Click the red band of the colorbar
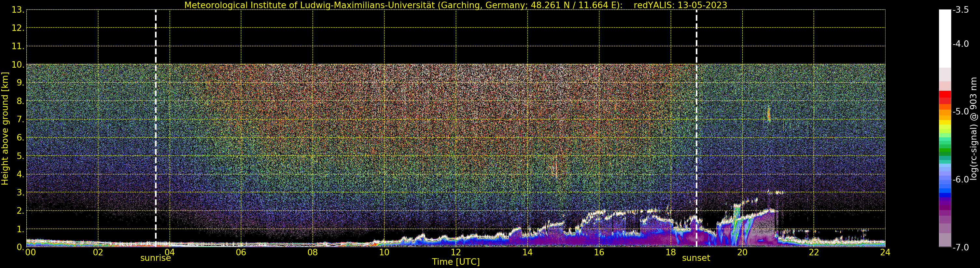980x268 pixels. tap(945, 95)
